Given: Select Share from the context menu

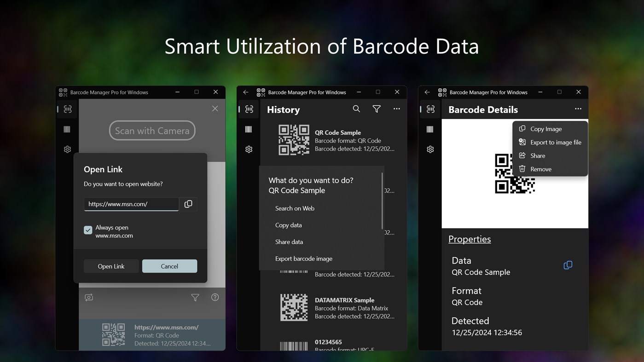Looking at the screenshot, I should [537, 155].
